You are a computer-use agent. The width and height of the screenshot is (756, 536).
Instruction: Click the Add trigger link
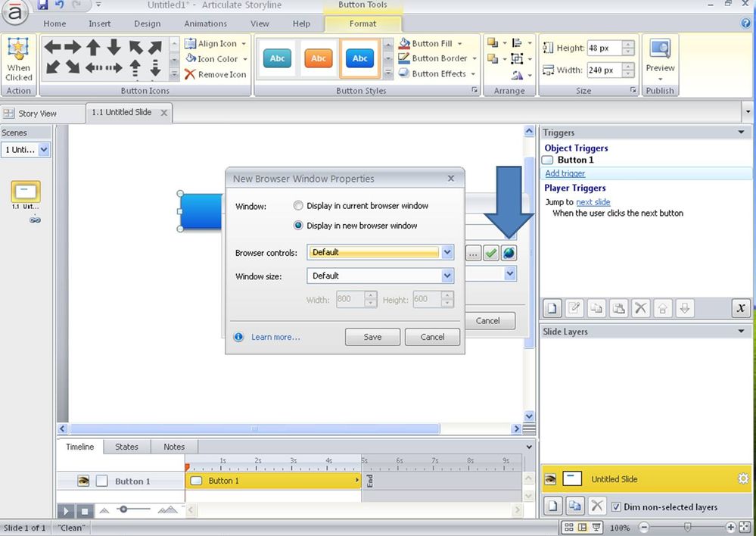565,173
